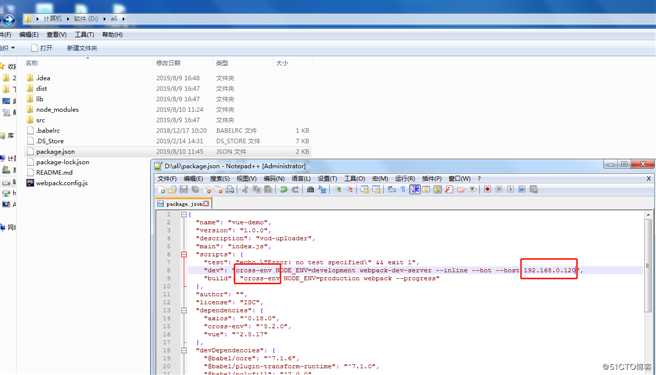Open breadcrumb arrow after the all folder
The width and height of the screenshot is (656, 375).
124,19
